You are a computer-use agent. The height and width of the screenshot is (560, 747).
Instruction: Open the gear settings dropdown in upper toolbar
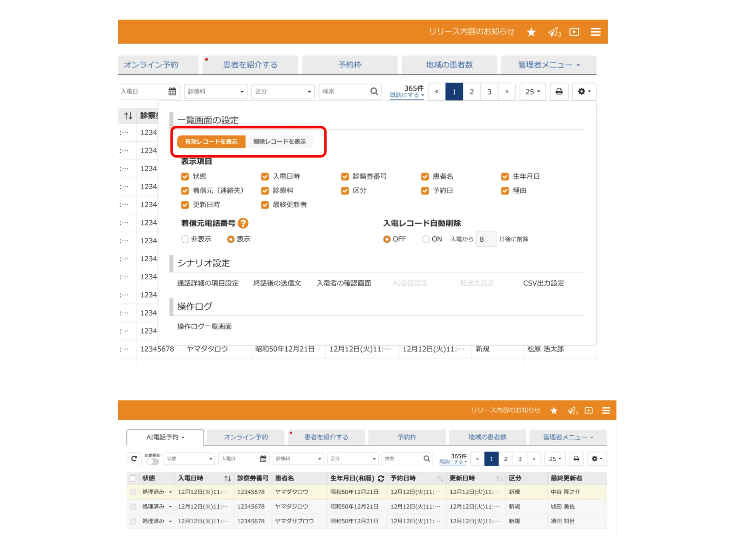click(x=584, y=92)
